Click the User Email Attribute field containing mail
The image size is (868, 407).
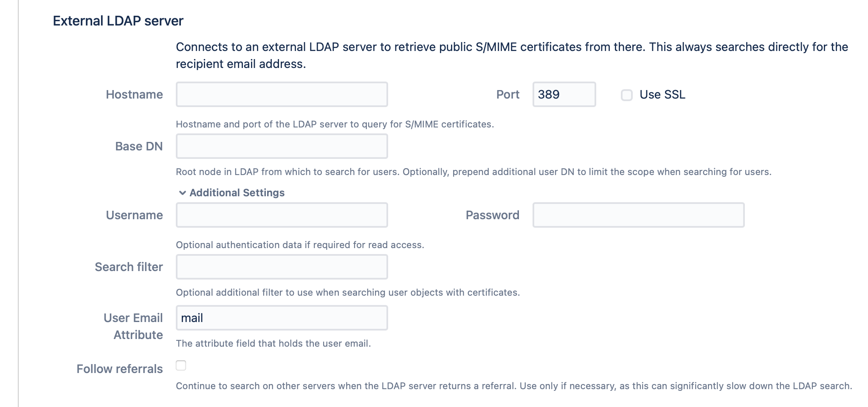tap(282, 318)
